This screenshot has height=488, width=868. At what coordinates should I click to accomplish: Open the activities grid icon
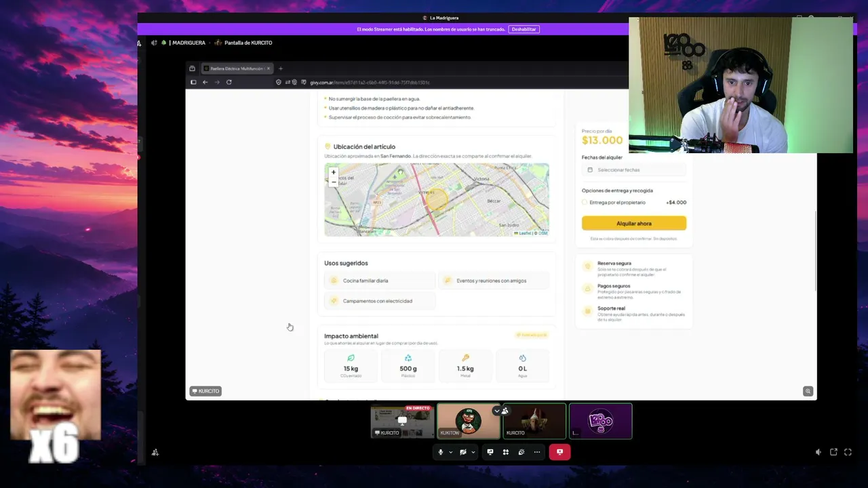pos(506,452)
